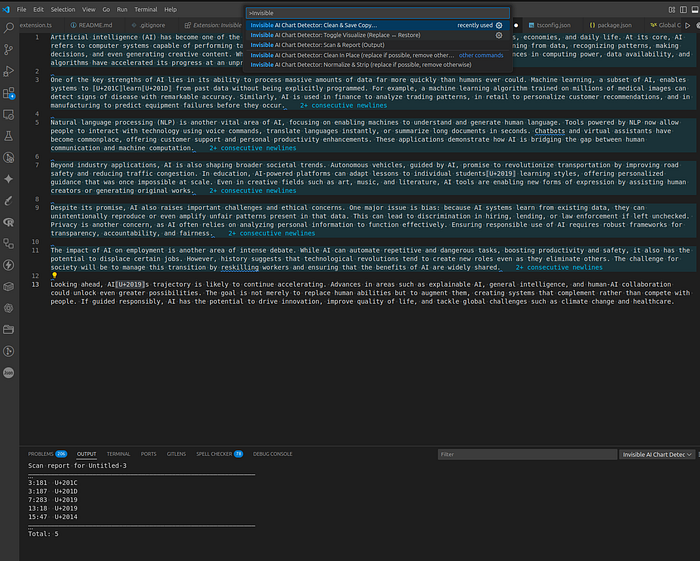Open the Edit menu
700x561 pixels.
pyautogui.click(x=38, y=9)
